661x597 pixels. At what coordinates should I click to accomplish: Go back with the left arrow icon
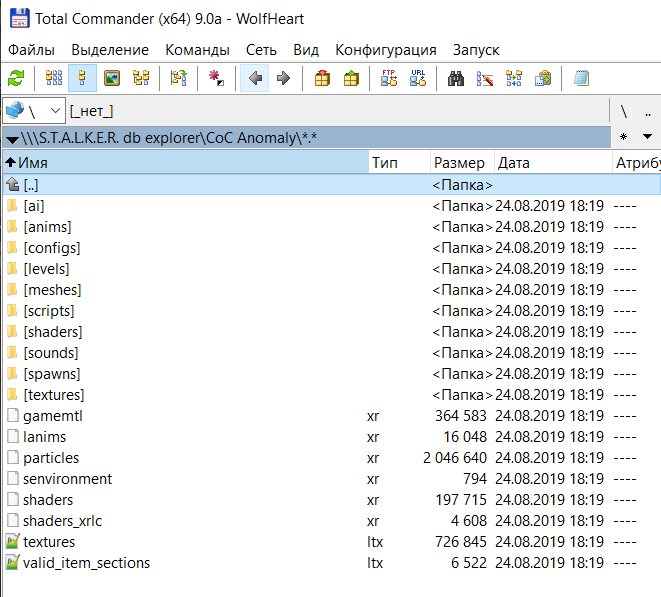pos(255,78)
